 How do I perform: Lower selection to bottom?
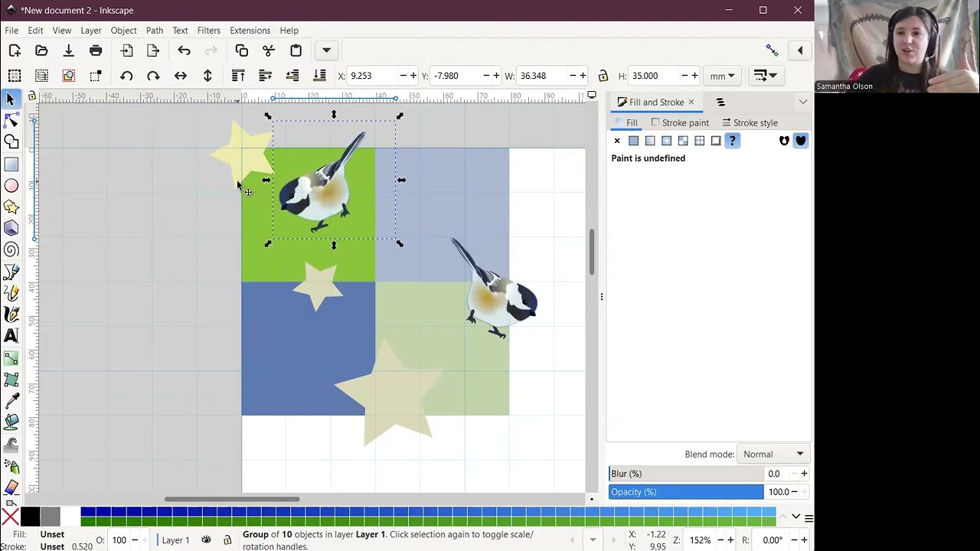(319, 76)
